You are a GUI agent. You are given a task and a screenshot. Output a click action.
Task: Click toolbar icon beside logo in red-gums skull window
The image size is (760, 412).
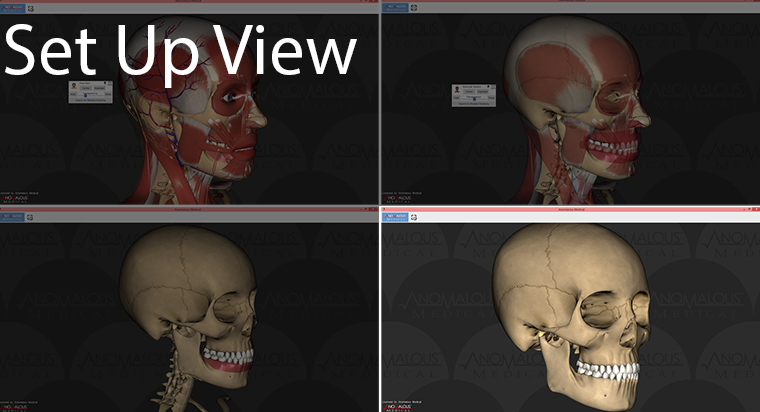pyautogui.click(x=32, y=217)
